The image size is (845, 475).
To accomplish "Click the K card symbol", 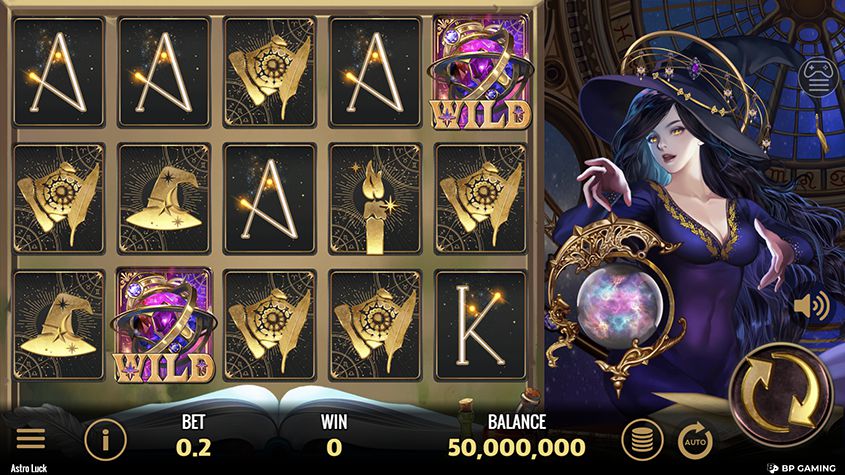I will [x=481, y=325].
